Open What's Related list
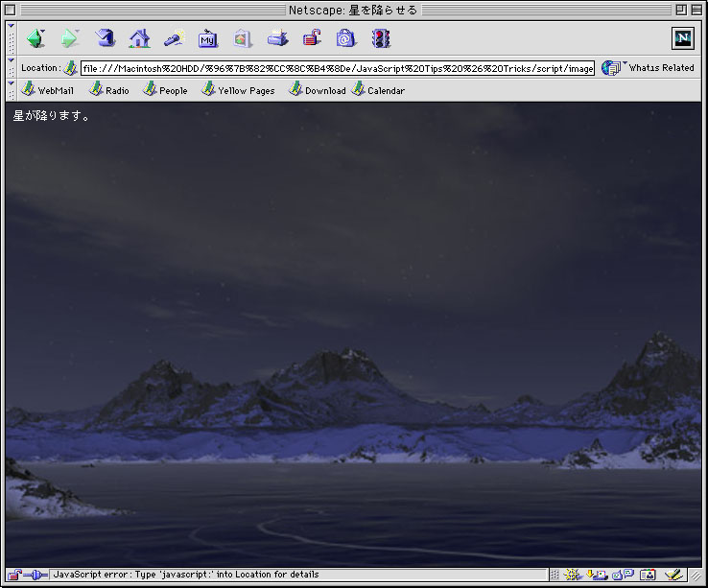This screenshot has width=708, height=588. click(648, 68)
